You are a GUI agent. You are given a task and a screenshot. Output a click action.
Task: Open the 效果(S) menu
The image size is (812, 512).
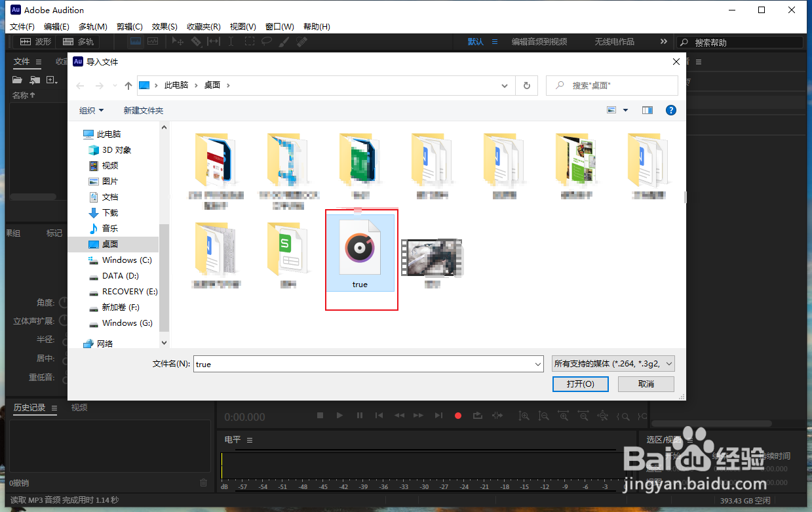pyautogui.click(x=164, y=26)
